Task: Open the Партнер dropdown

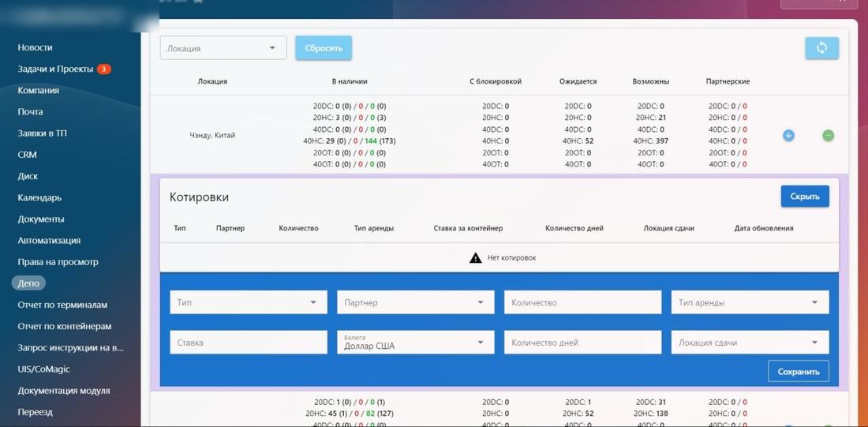Action: click(x=416, y=302)
